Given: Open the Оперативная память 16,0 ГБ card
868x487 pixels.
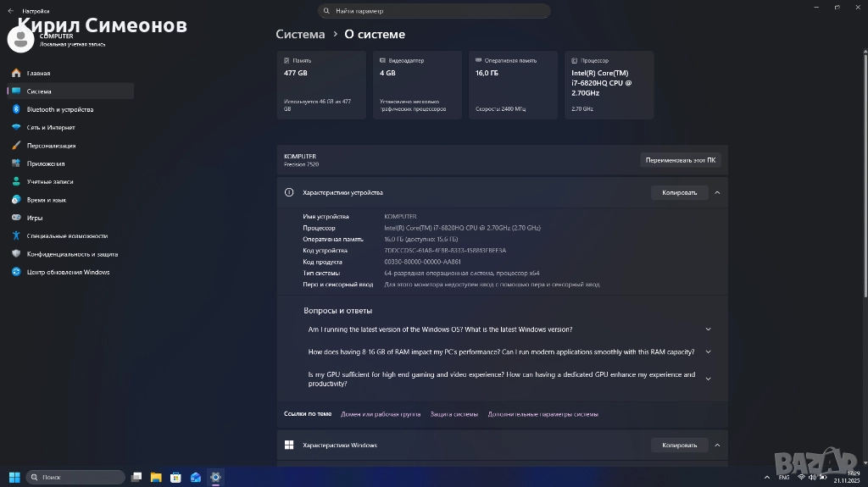Looking at the screenshot, I should click(513, 85).
